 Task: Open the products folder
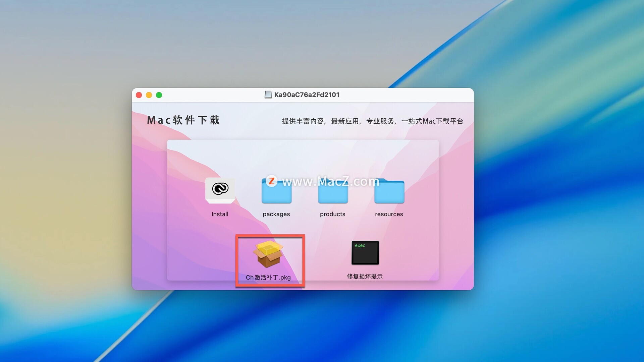(333, 191)
